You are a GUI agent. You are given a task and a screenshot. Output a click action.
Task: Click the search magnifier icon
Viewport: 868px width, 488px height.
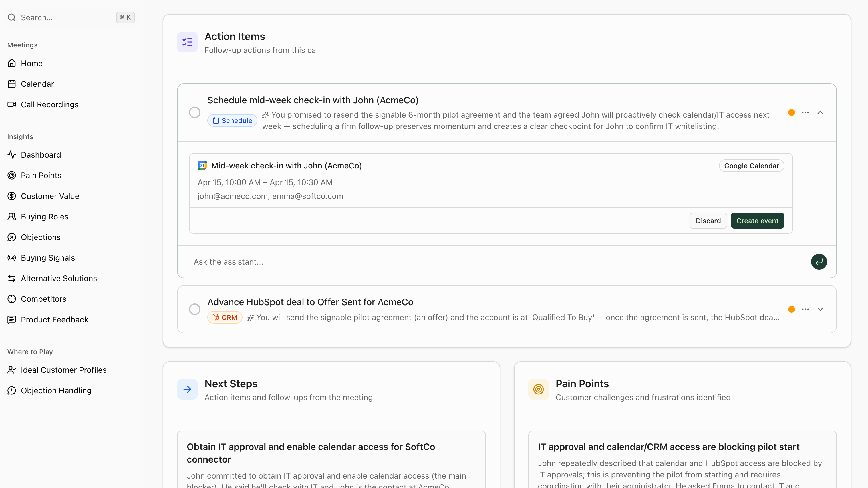12,17
